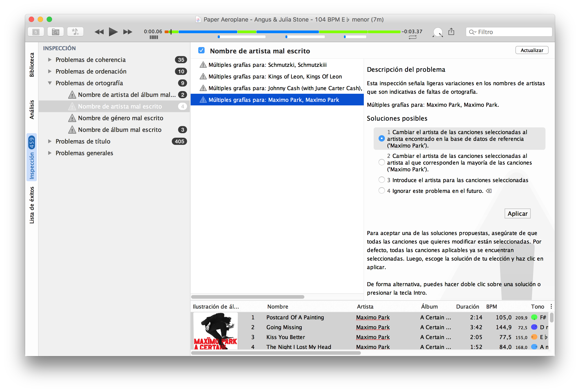
Task: Select solution 3 Introduce el artista
Action: click(382, 180)
